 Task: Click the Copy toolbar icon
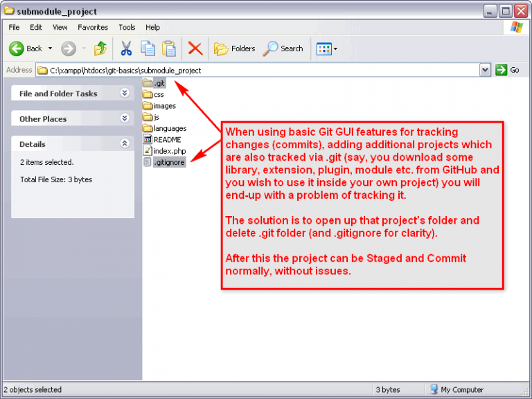148,48
